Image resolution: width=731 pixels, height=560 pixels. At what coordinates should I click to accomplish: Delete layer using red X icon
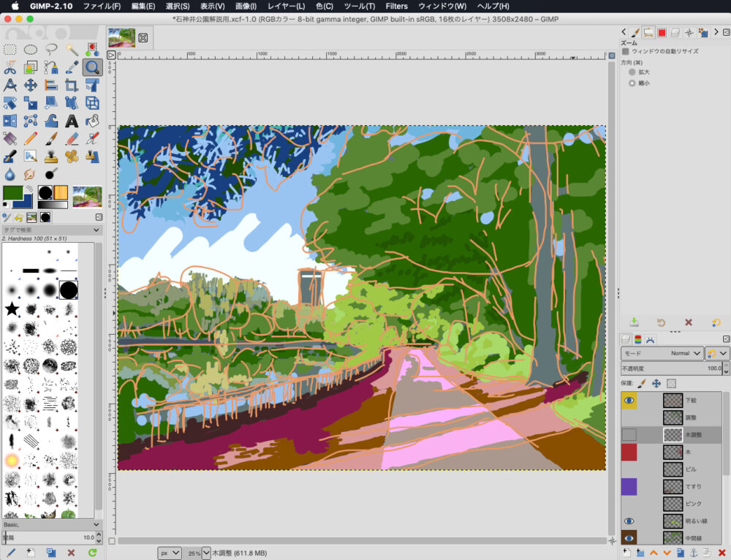pyautogui.click(x=721, y=552)
